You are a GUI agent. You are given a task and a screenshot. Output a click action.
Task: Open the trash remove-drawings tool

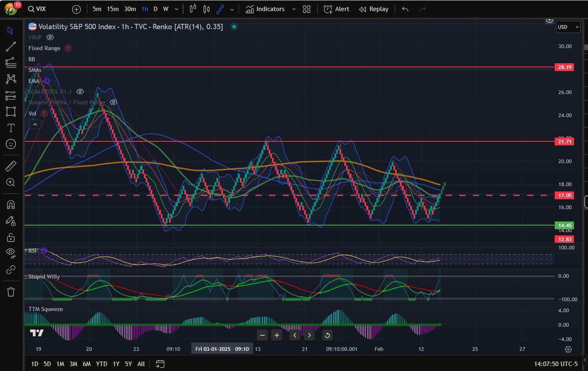(x=11, y=292)
